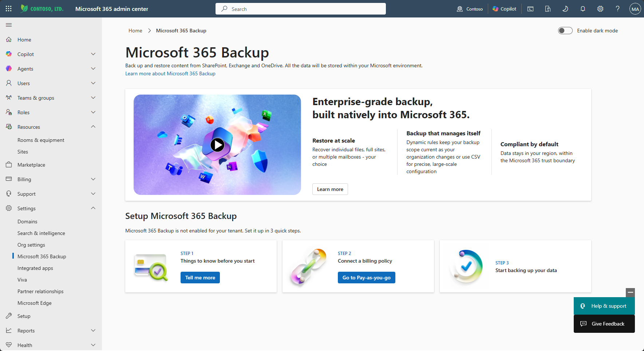Image resolution: width=644 pixels, height=351 pixels.
Task: Expand the Billing nav section chevron
Action: pyautogui.click(x=93, y=179)
